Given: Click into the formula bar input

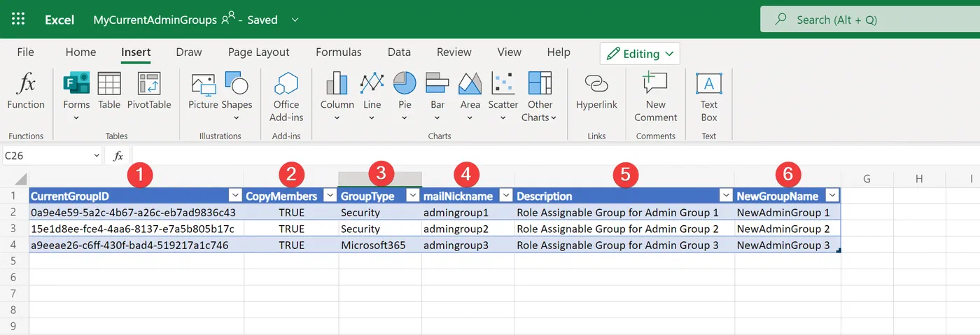Looking at the screenshot, I should [556, 156].
